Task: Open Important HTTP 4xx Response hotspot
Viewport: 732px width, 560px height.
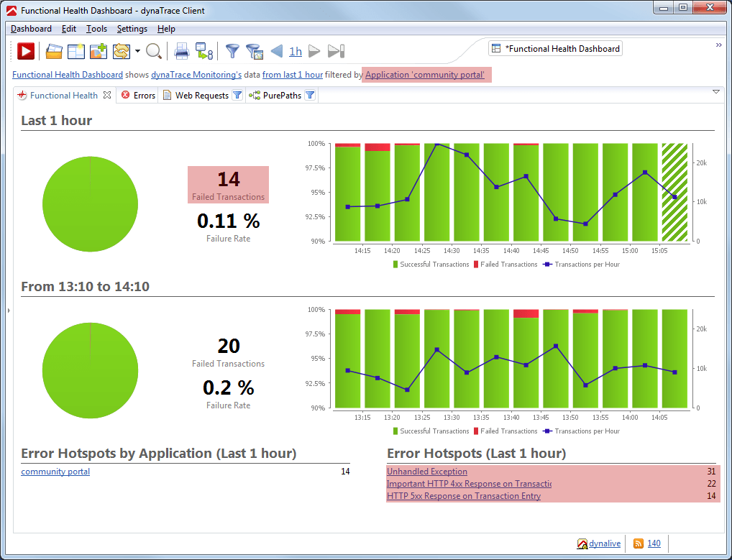Action: (469, 484)
